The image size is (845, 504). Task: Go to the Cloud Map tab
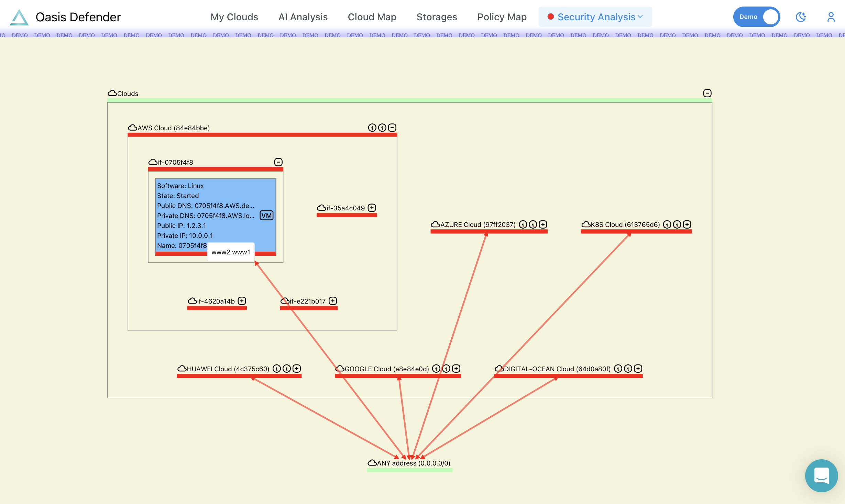click(372, 17)
